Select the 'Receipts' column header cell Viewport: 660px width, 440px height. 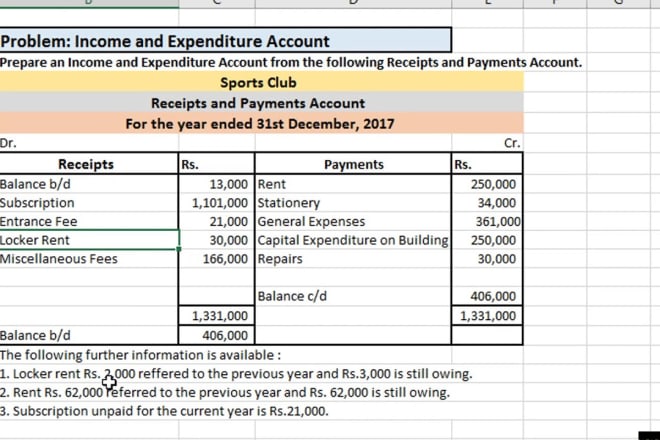pos(89,164)
